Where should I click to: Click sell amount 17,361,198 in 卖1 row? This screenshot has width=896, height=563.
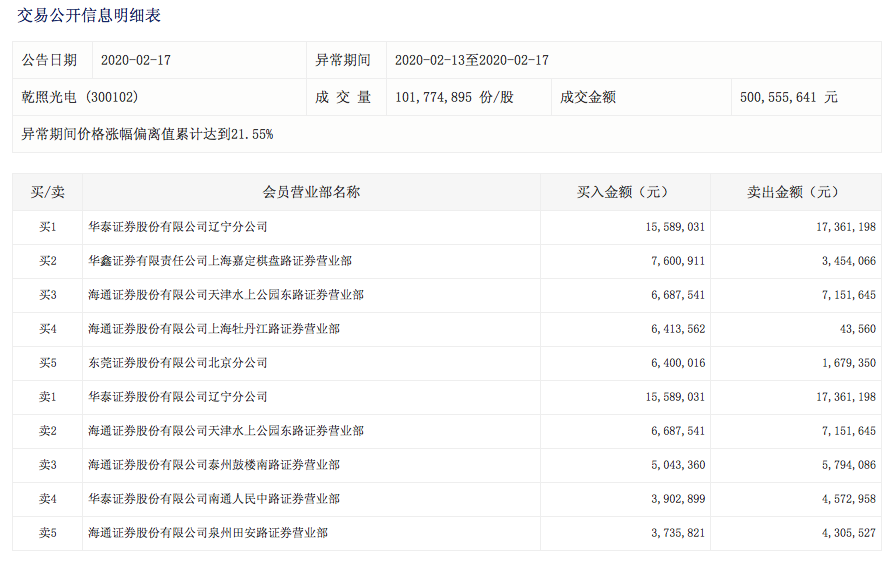pos(846,397)
